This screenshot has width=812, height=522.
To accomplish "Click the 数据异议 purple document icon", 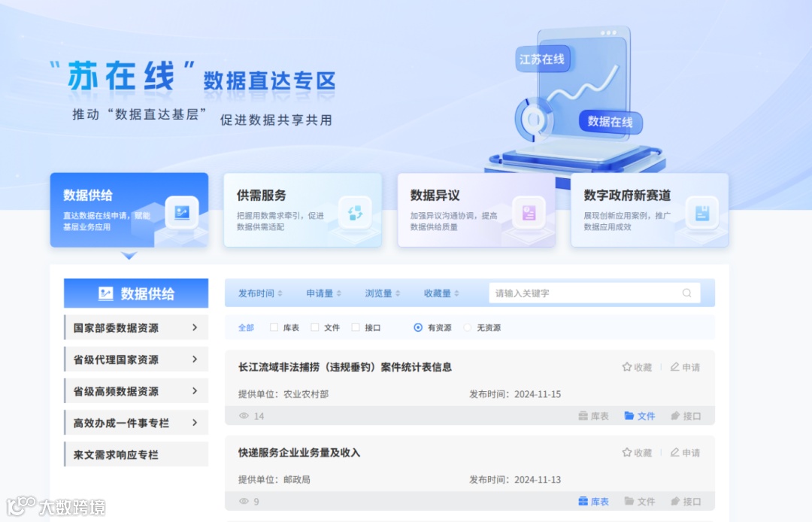I will (x=529, y=212).
